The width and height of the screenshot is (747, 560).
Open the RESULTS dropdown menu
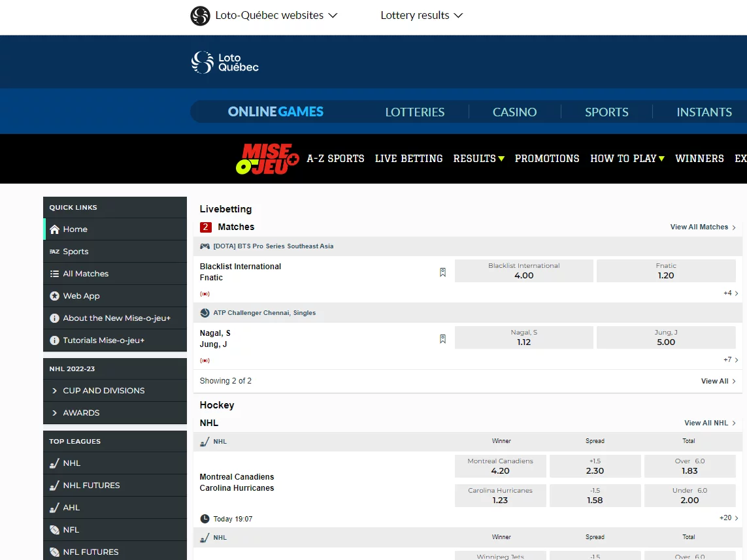coord(479,159)
